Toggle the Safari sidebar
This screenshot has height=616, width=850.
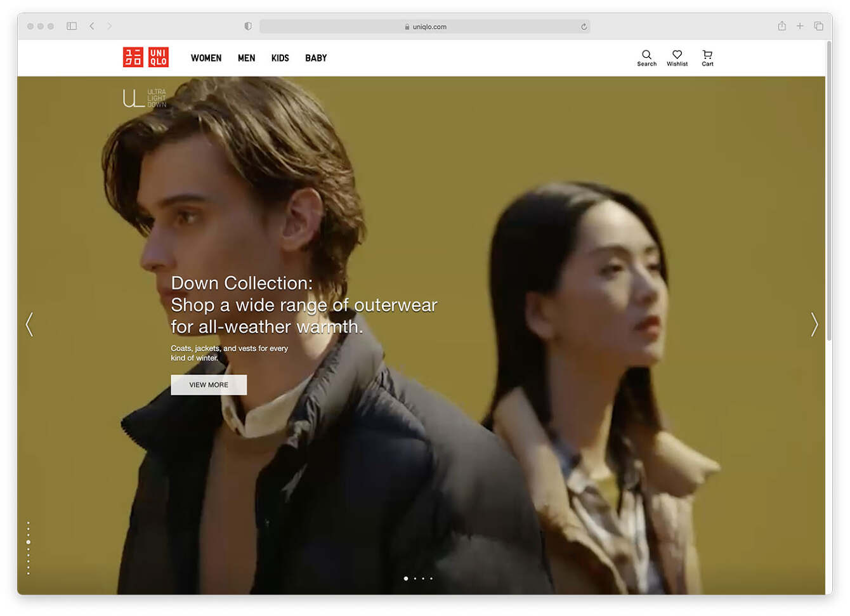71,26
